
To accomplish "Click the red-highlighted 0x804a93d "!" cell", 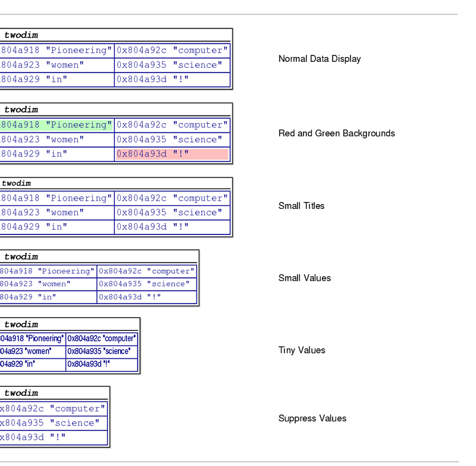I will coord(172,154).
